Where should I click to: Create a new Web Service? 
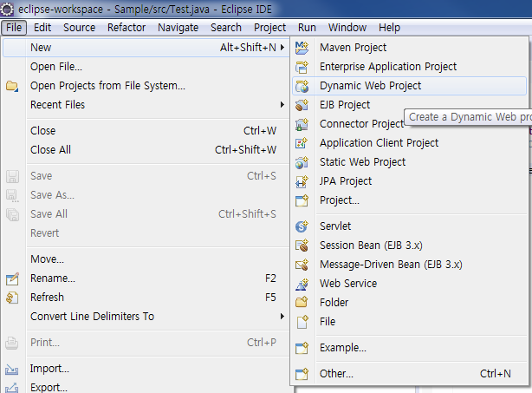[x=409, y=284]
